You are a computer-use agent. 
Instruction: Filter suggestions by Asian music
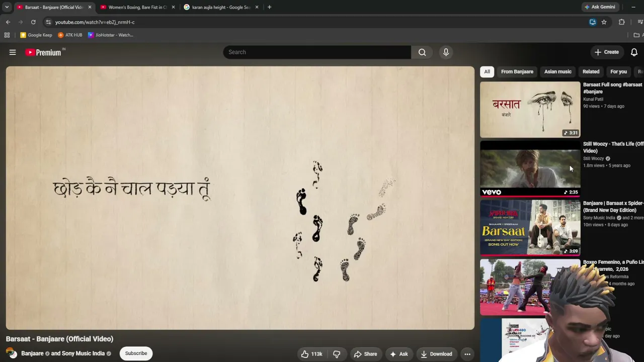tap(558, 71)
